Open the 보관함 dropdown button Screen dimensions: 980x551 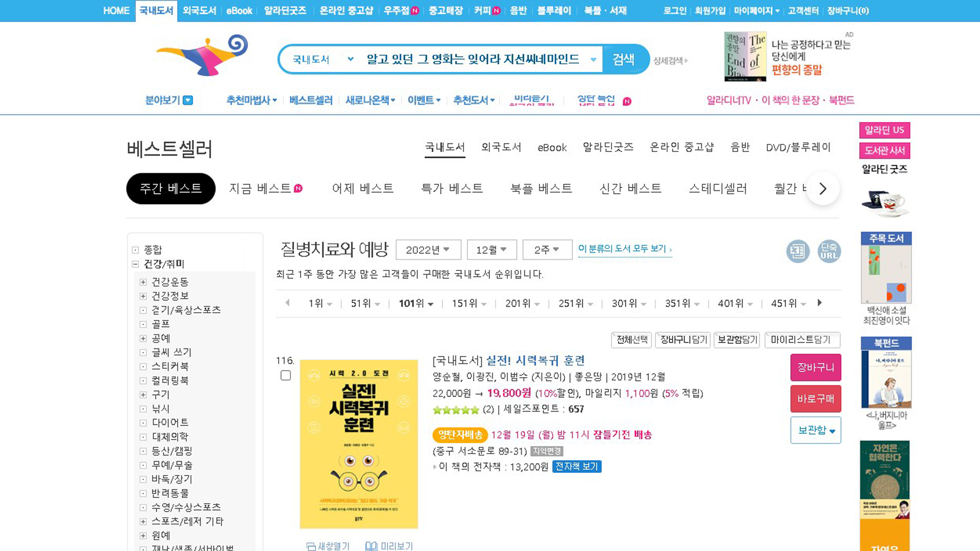(815, 431)
